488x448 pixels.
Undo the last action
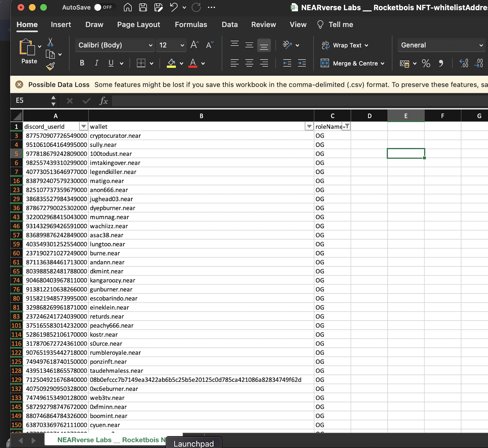pyautogui.click(x=174, y=7)
